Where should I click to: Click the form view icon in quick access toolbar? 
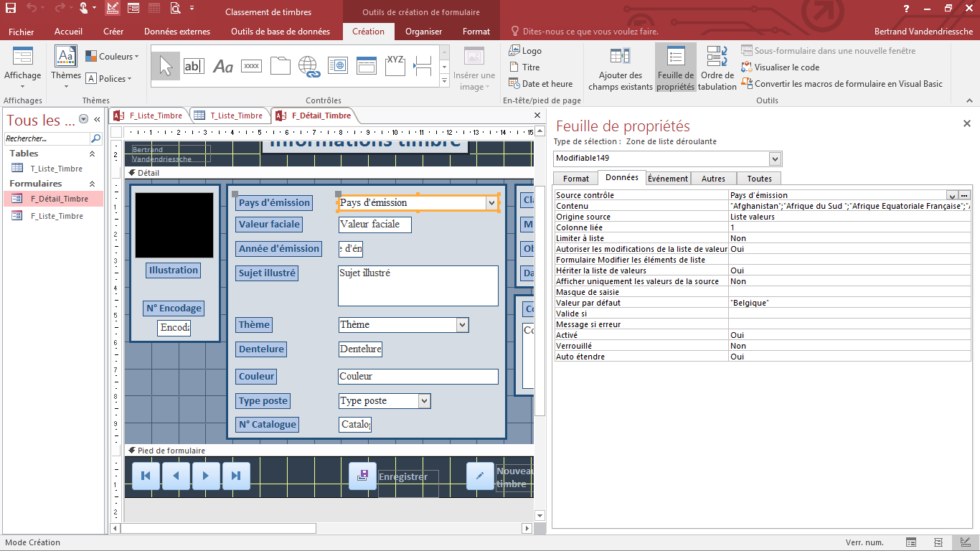pyautogui.click(x=133, y=9)
